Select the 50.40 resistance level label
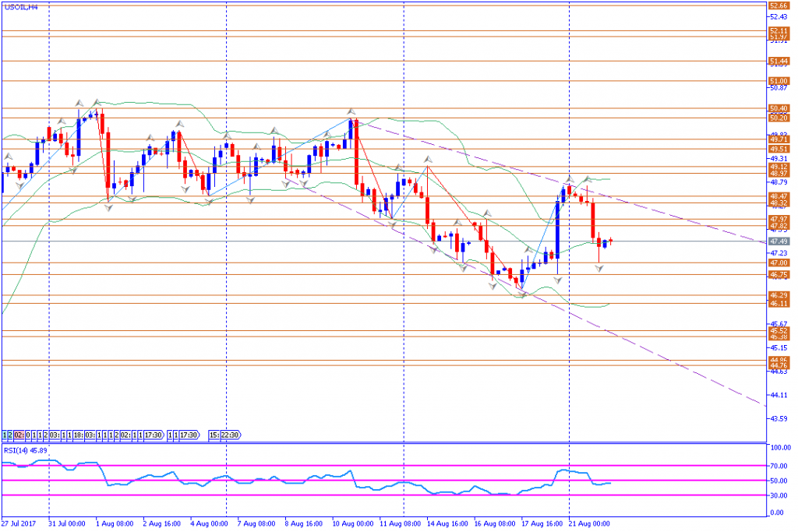Viewport: 798px width, 532px height. click(x=779, y=108)
